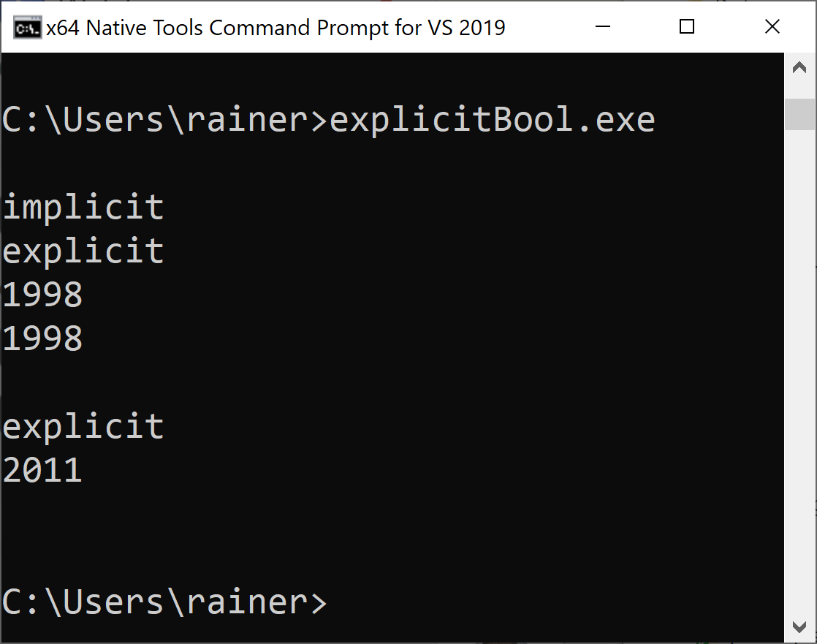Close the x64 Native Tools window
The width and height of the screenshot is (817, 644).
tap(772, 28)
